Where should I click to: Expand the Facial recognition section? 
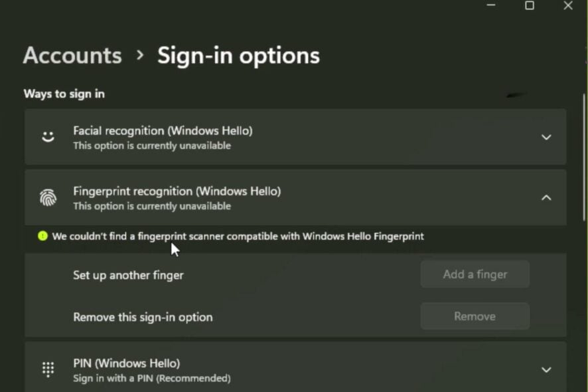(x=546, y=137)
